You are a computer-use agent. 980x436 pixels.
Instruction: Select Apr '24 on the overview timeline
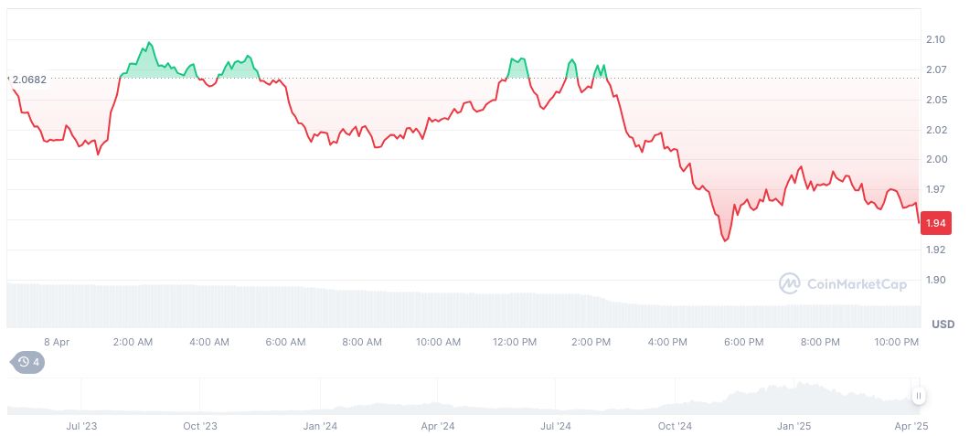click(x=438, y=426)
